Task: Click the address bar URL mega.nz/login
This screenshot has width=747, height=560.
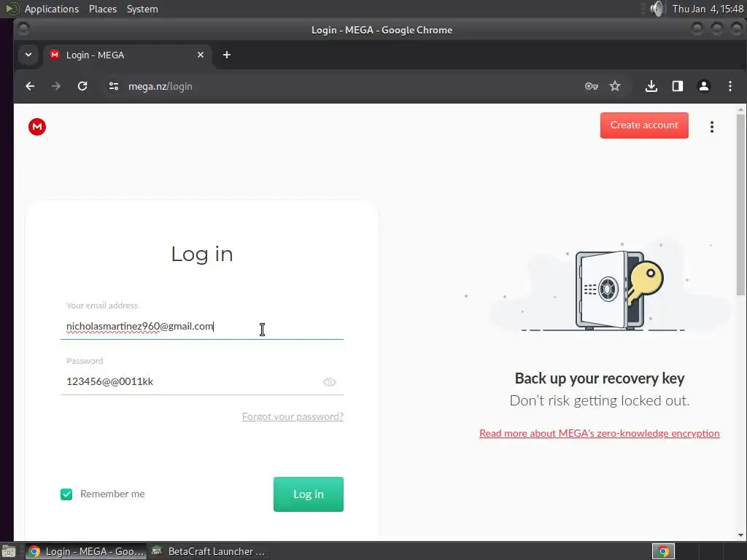Action: click(x=160, y=86)
